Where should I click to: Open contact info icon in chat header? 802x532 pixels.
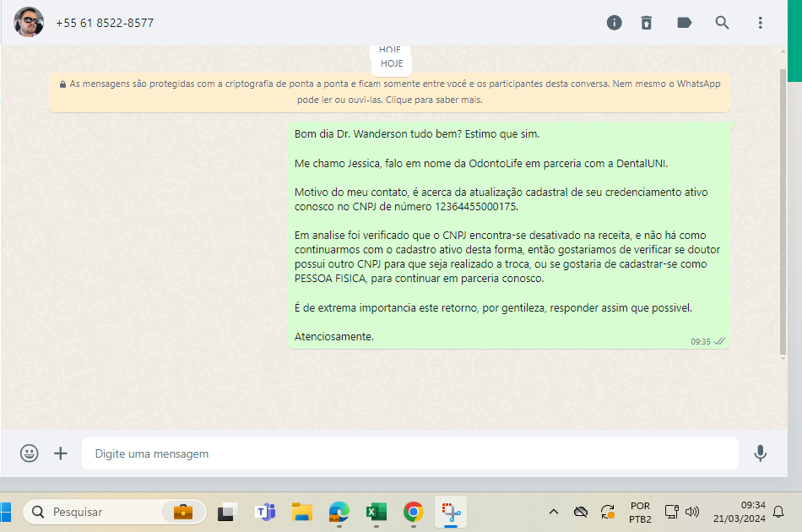614,23
